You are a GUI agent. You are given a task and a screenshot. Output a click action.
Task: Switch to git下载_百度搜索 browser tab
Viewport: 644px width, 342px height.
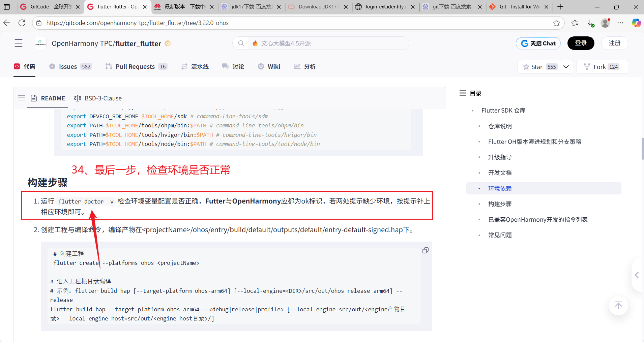click(x=452, y=7)
